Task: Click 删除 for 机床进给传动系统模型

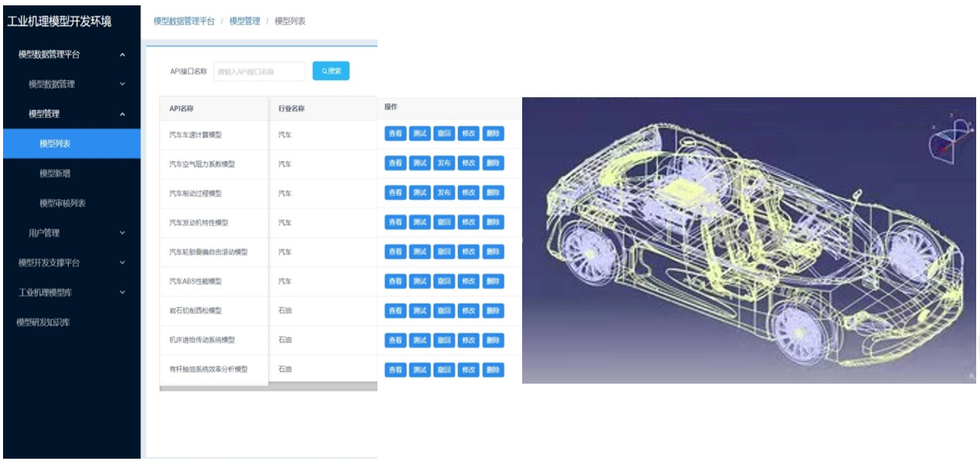Action: coord(493,340)
